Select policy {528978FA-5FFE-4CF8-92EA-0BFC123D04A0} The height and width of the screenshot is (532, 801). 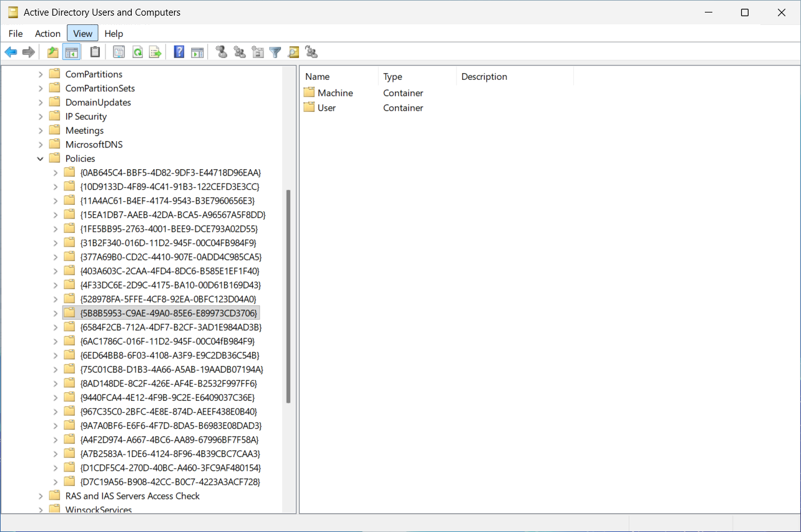click(x=169, y=299)
